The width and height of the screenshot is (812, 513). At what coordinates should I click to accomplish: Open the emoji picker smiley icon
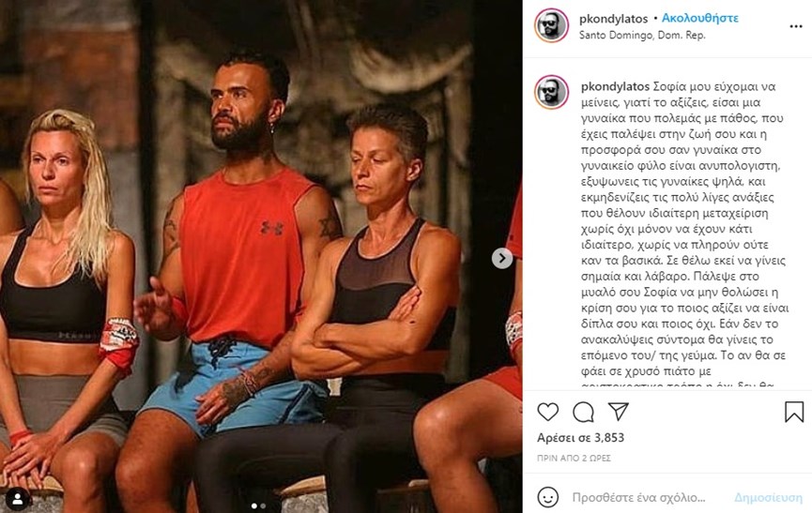(x=548, y=497)
